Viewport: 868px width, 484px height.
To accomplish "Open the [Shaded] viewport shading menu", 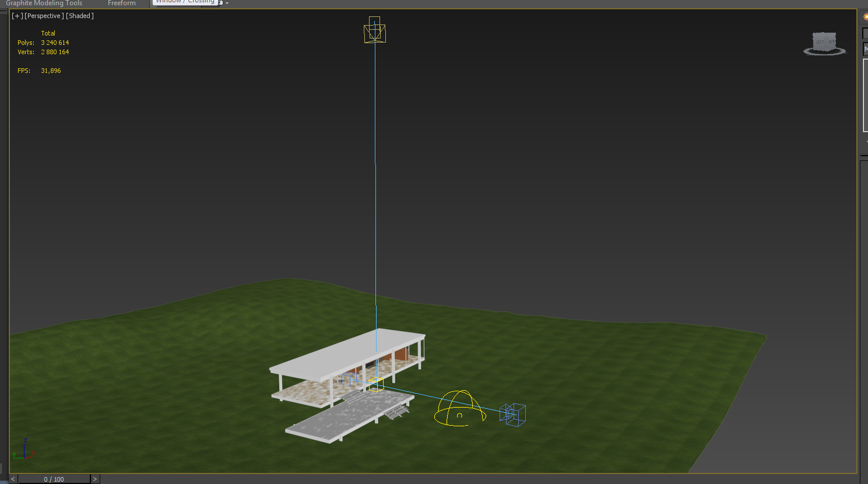I will coord(80,16).
